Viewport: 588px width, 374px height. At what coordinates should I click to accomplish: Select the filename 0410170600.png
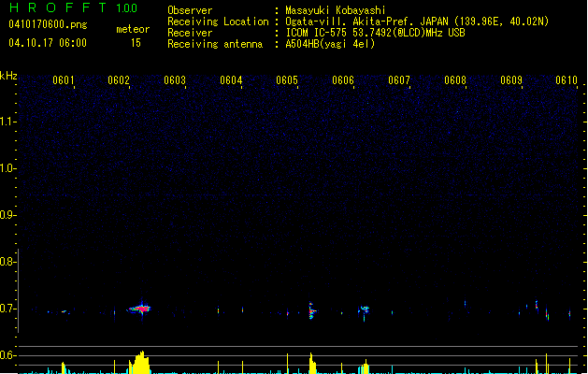(x=48, y=24)
